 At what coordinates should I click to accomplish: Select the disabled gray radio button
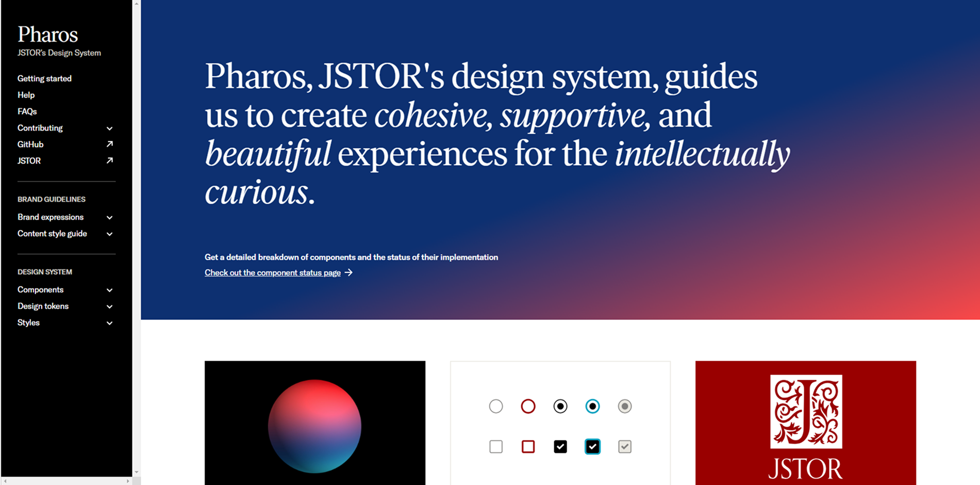tap(625, 407)
